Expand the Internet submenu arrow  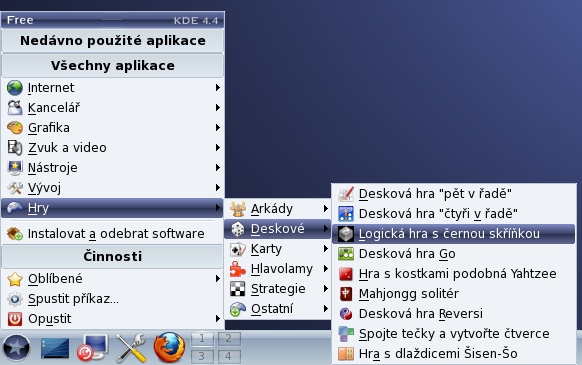[218, 88]
